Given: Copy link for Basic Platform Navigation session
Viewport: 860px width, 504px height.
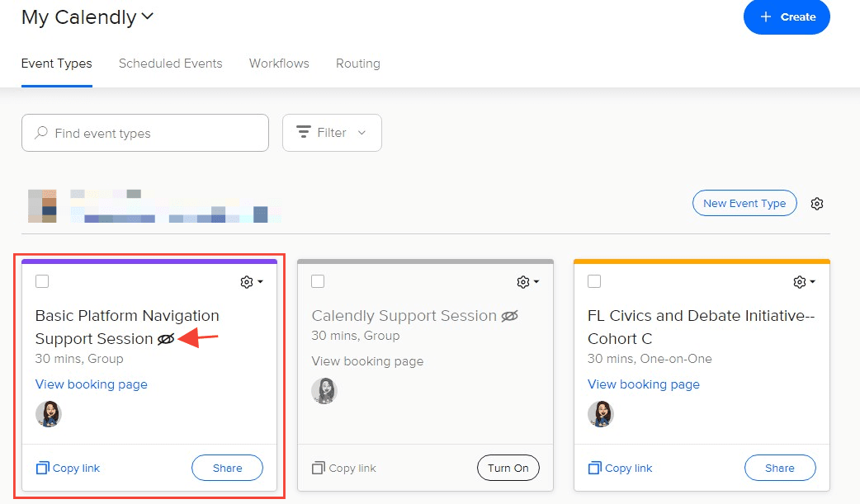Looking at the screenshot, I should tap(68, 468).
